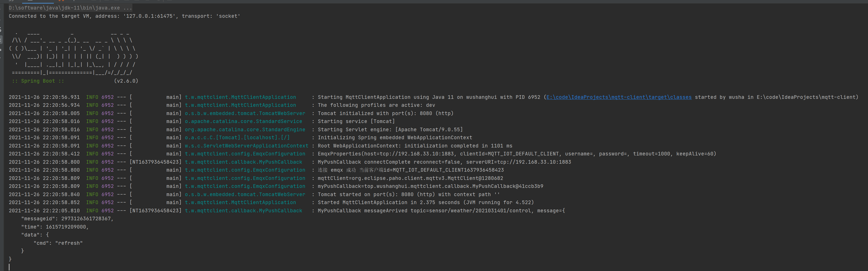The width and height of the screenshot is (868, 271).
Task: Select the "连接 emqx 成功" log message
Action: (411, 170)
